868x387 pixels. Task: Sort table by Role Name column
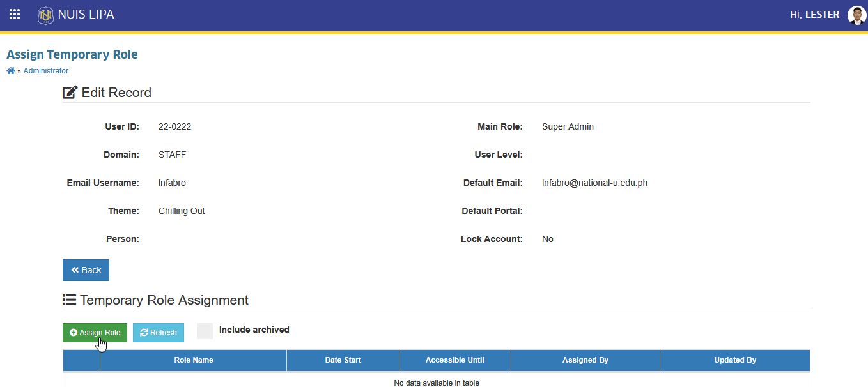pos(194,360)
